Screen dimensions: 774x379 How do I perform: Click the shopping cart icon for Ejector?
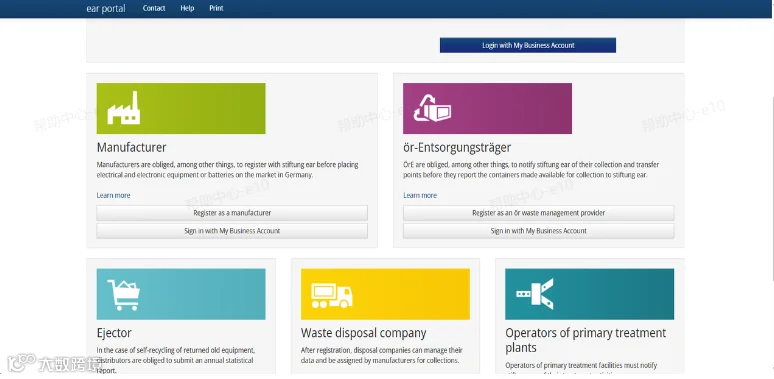[123, 295]
